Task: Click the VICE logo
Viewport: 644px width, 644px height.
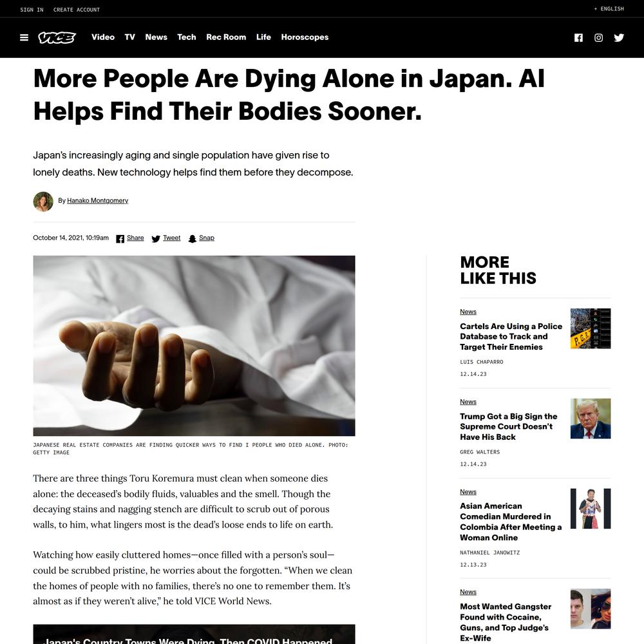Action: [57, 37]
